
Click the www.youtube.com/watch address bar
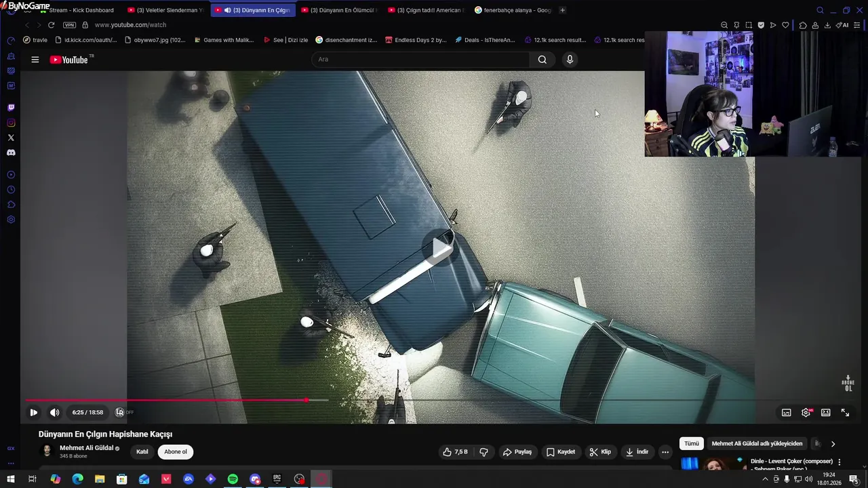click(x=130, y=25)
